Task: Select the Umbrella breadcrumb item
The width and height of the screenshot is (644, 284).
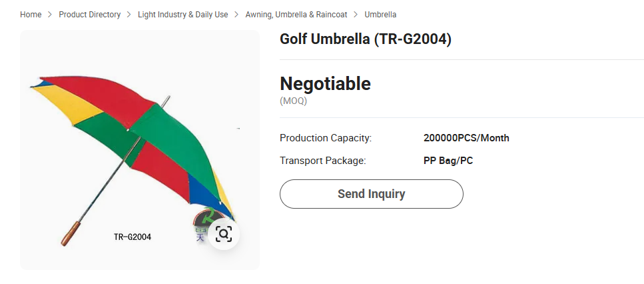Action: click(x=380, y=15)
